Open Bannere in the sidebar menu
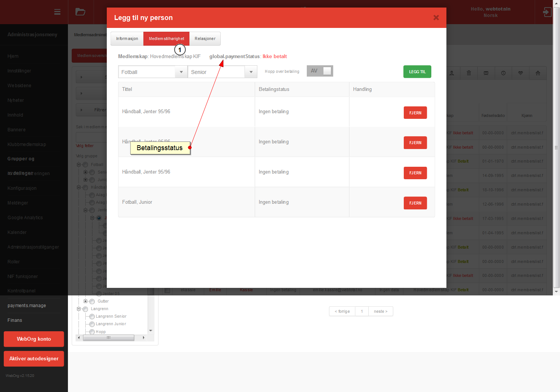The width and height of the screenshot is (560, 392). (x=17, y=130)
